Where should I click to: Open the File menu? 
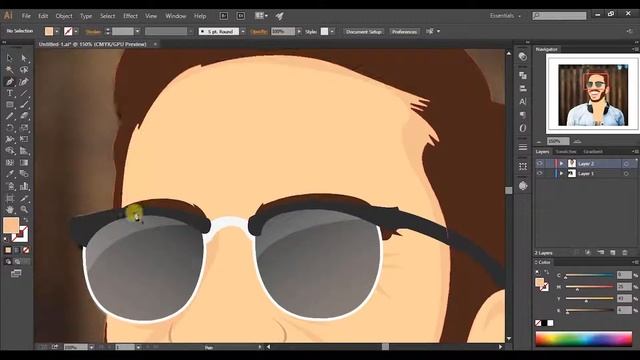pyautogui.click(x=26, y=16)
